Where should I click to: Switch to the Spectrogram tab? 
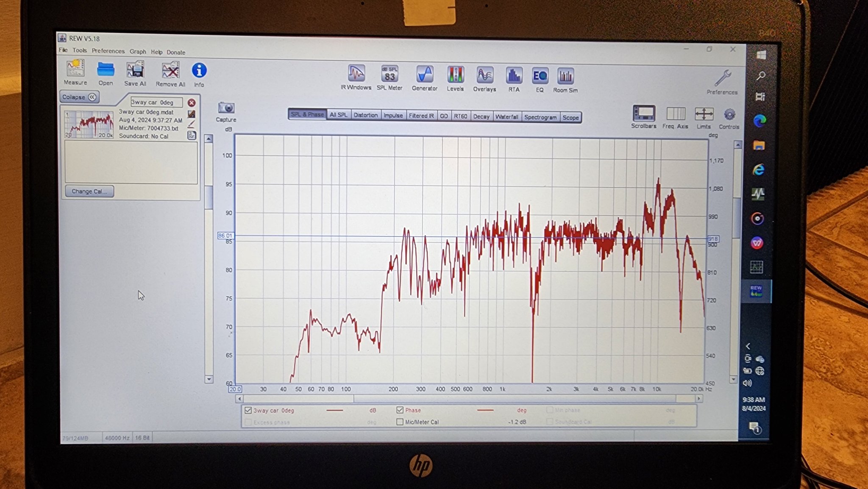(x=540, y=117)
